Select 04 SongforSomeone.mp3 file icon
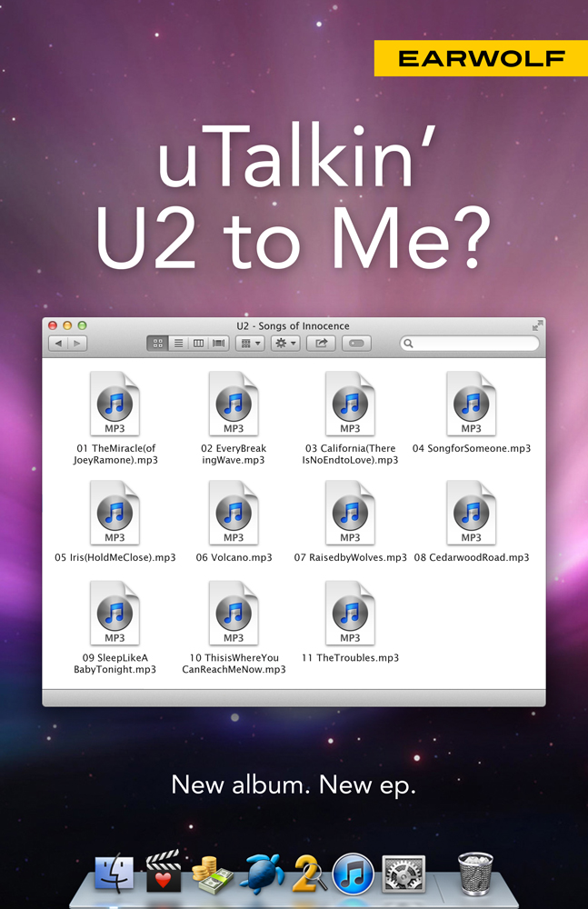The height and width of the screenshot is (909, 588). coord(472,404)
